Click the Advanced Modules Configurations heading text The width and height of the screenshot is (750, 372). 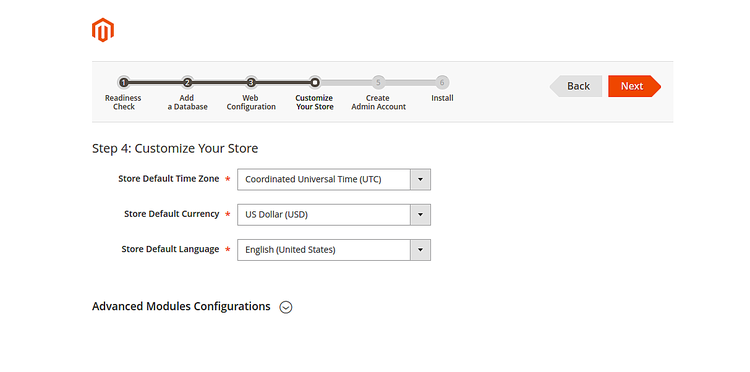pyautogui.click(x=181, y=306)
